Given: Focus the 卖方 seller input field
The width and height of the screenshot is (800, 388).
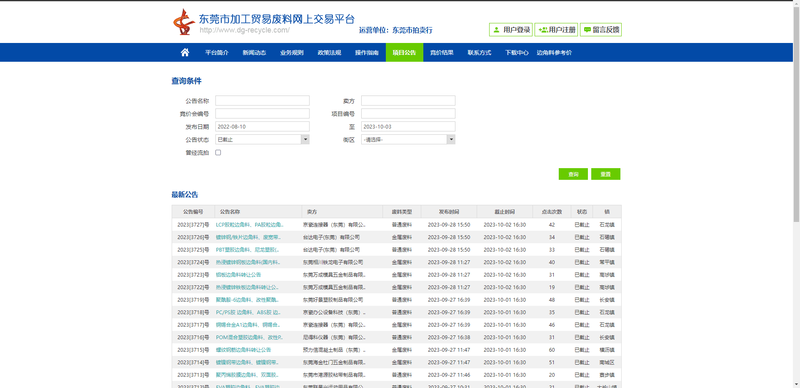Looking at the screenshot, I should (408, 101).
